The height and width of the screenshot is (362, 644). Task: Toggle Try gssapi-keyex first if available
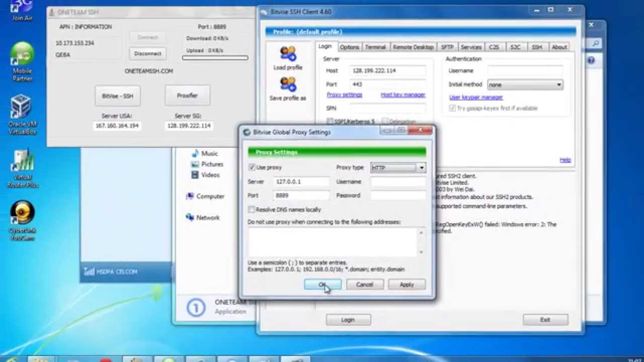pyautogui.click(x=452, y=108)
